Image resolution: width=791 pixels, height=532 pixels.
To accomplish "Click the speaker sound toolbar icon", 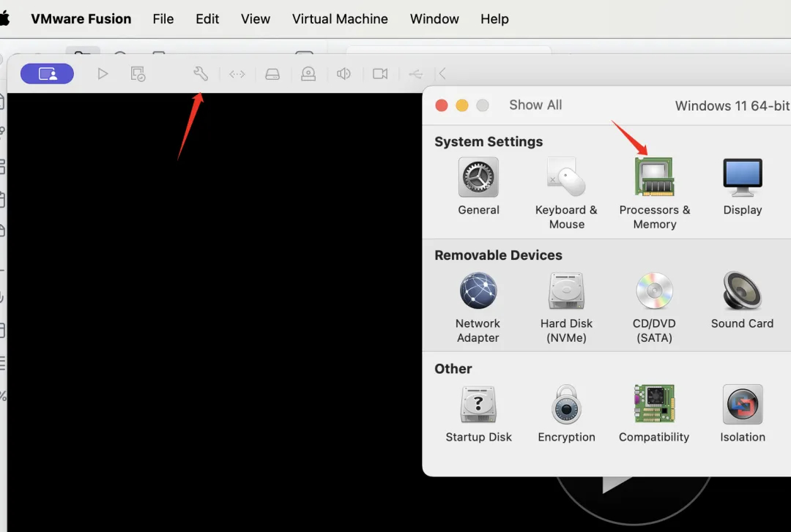I will 343,74.
